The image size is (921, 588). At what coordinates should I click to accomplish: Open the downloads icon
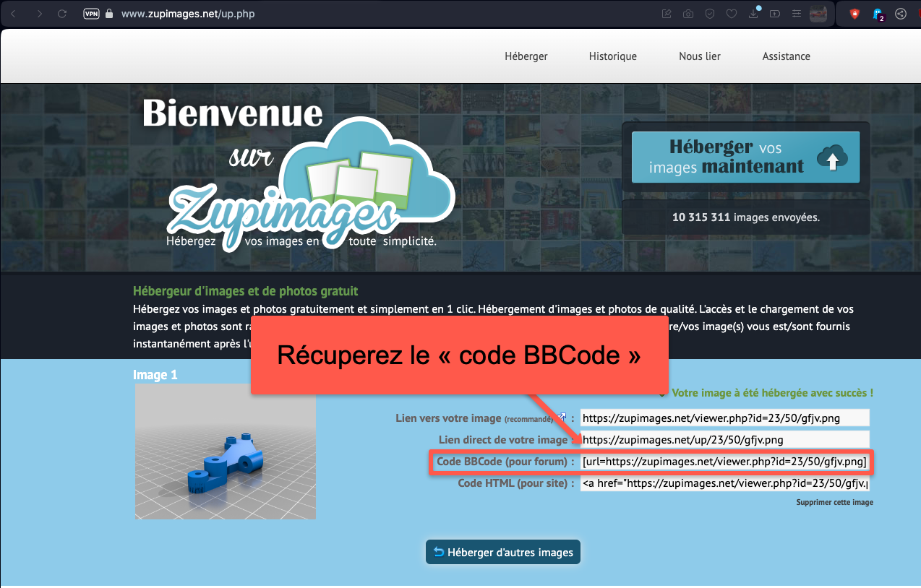pyautogui.click(x=753, y=13)
